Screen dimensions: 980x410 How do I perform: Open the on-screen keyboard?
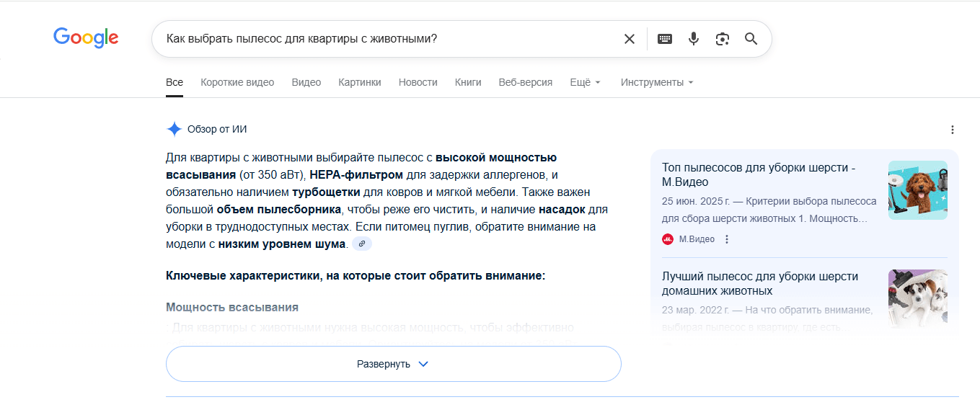(665, 39)
